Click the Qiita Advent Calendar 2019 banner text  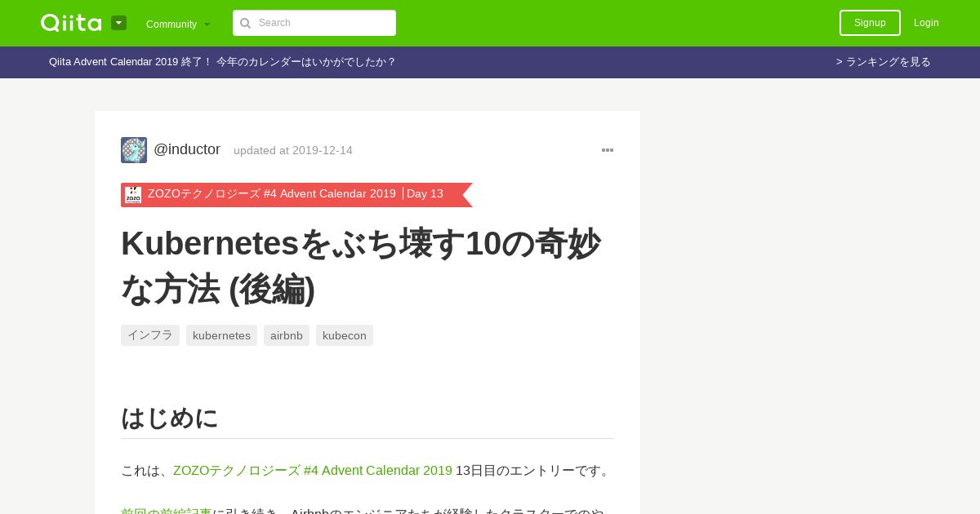click(x=222, y=62)
